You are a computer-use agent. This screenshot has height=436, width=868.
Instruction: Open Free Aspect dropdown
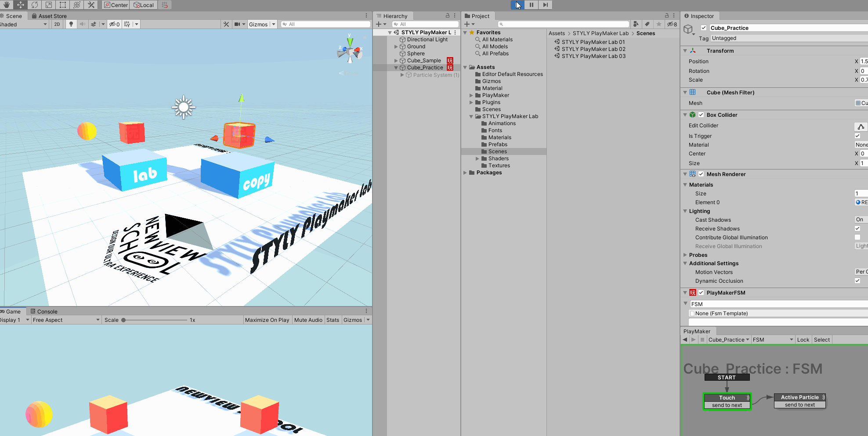coord(66,320)
